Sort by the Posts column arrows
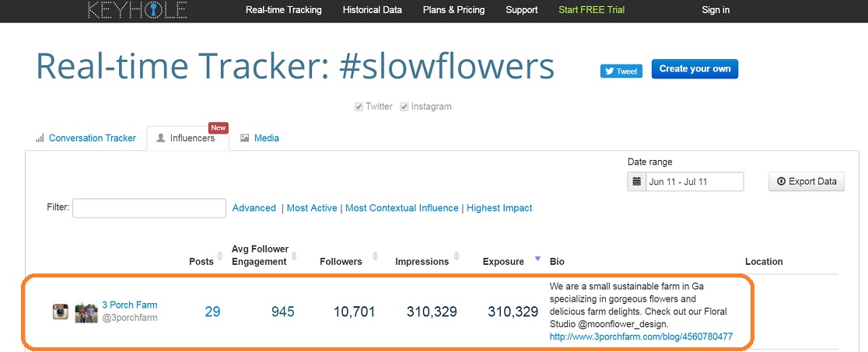Viewport: 868px width, 352px height. pos(219,256)
